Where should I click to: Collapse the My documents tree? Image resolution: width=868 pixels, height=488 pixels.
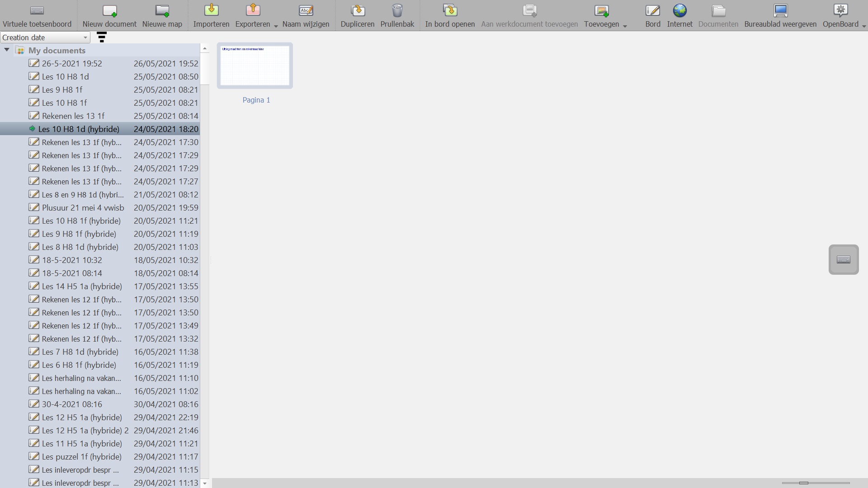(x=7, y=50)
